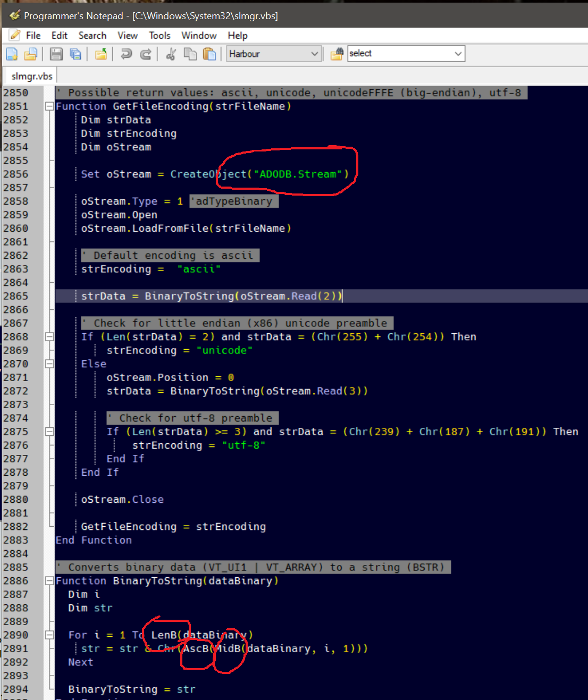Click the "ascii" string on line 2863
The height and width of the screenshot is (700, 588).
click(199, 269)
